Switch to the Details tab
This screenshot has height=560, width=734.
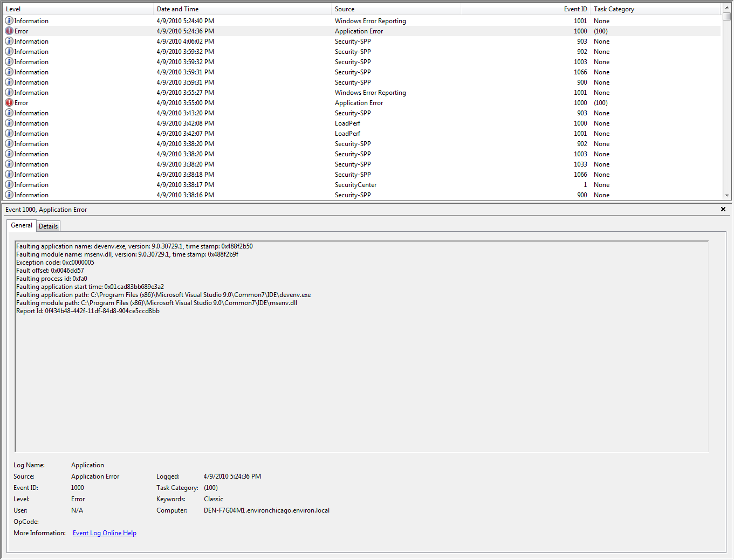pos(49,226)
